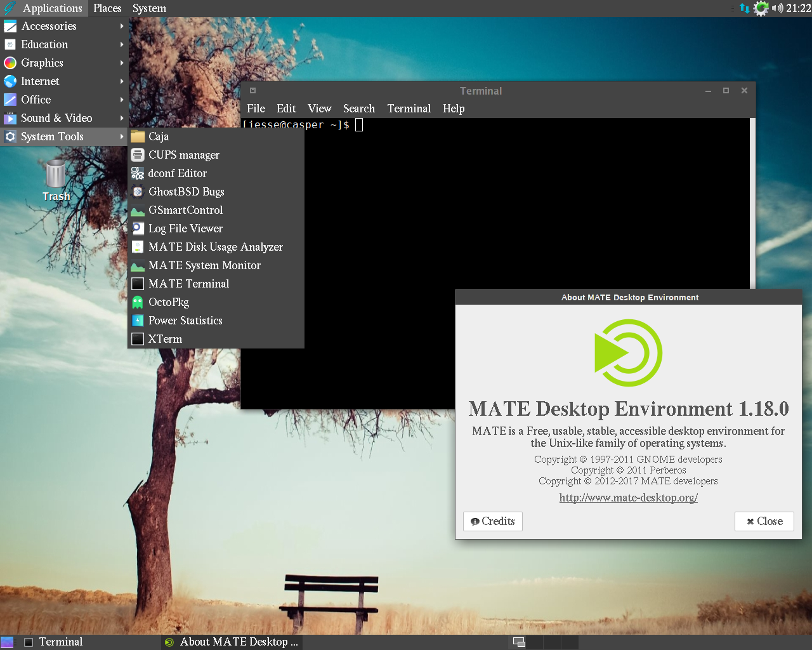Viewport: 812px width, 650px height.
Task: Open the update manager tray icon
Action: [761, 8]
